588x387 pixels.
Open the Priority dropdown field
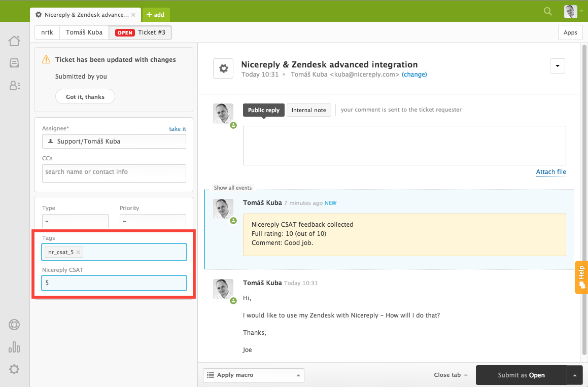coord(153,221)
